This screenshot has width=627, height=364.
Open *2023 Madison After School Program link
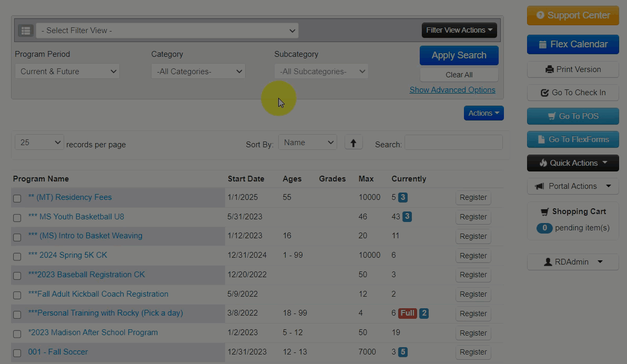[x=93, y=332]
